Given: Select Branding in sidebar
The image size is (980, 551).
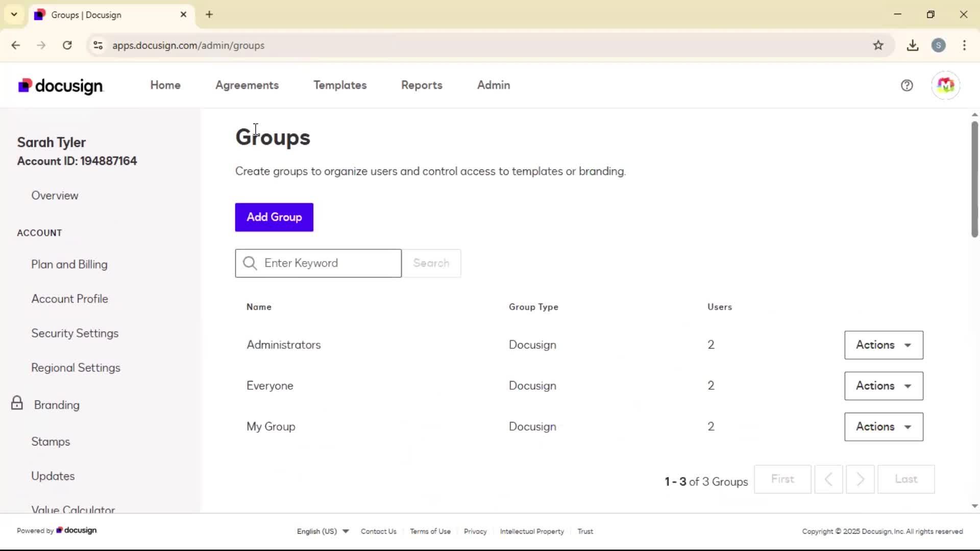Looking at the screenshot, I should click(x=57, y=405).
